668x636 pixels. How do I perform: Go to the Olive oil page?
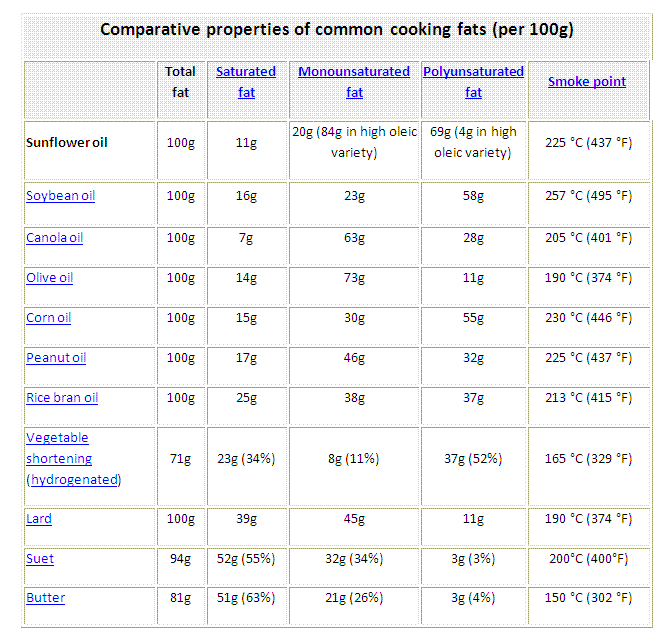click(x=49, y=277)
